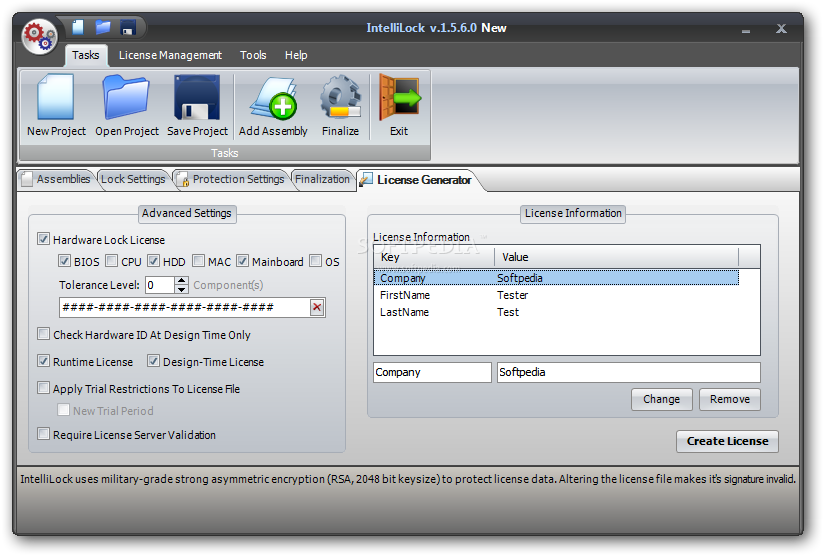824x556 pixels.
Task: Click the IntelliLock gears application logo
Action: pos(39,36)
